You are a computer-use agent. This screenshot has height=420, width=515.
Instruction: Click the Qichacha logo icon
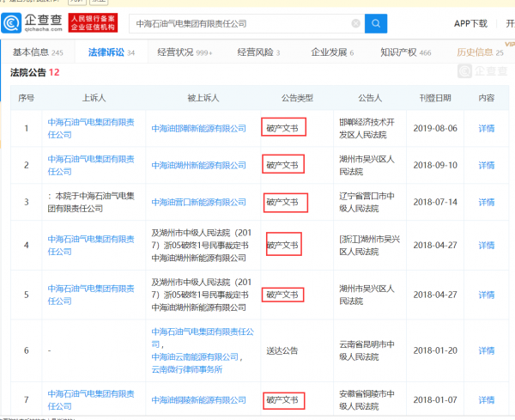tap(11, 23)
